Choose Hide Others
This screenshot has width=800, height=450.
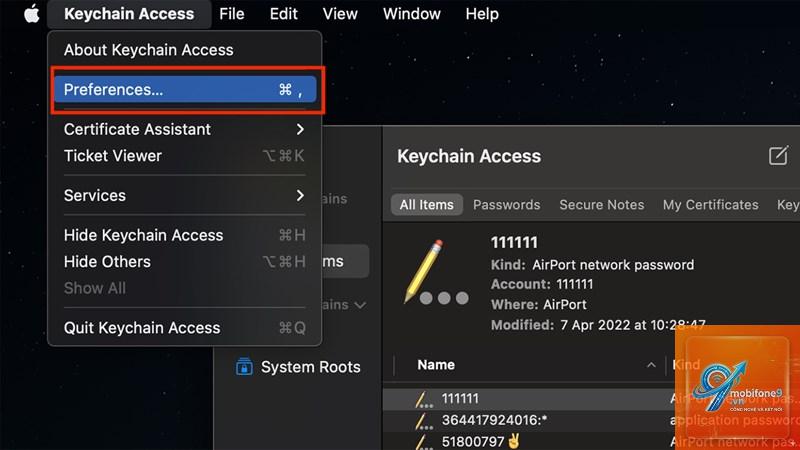click(185, 262)
